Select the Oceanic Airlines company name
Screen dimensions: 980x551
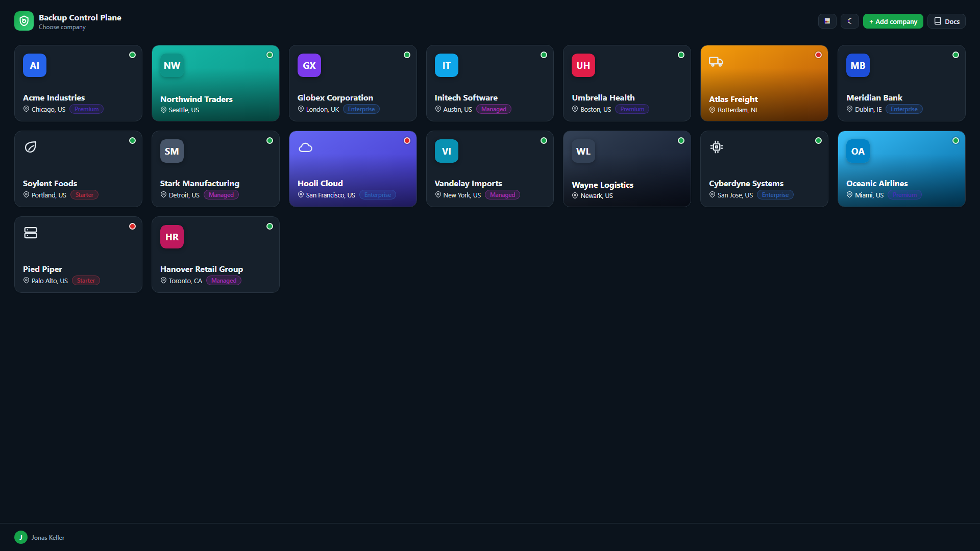tap(877, 183)
